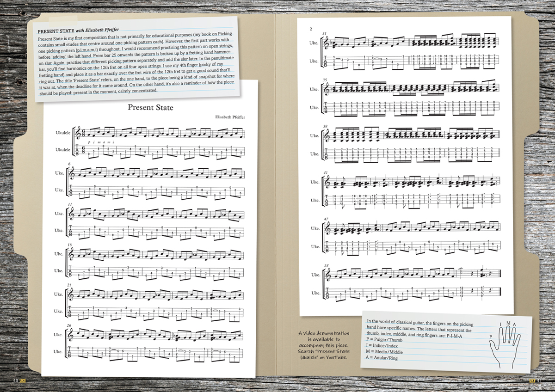Image resolution: width=555 pixels, height=392 pixels.
Task: Click the page number '2' on second sheet
Action: [x=311, y=29]
